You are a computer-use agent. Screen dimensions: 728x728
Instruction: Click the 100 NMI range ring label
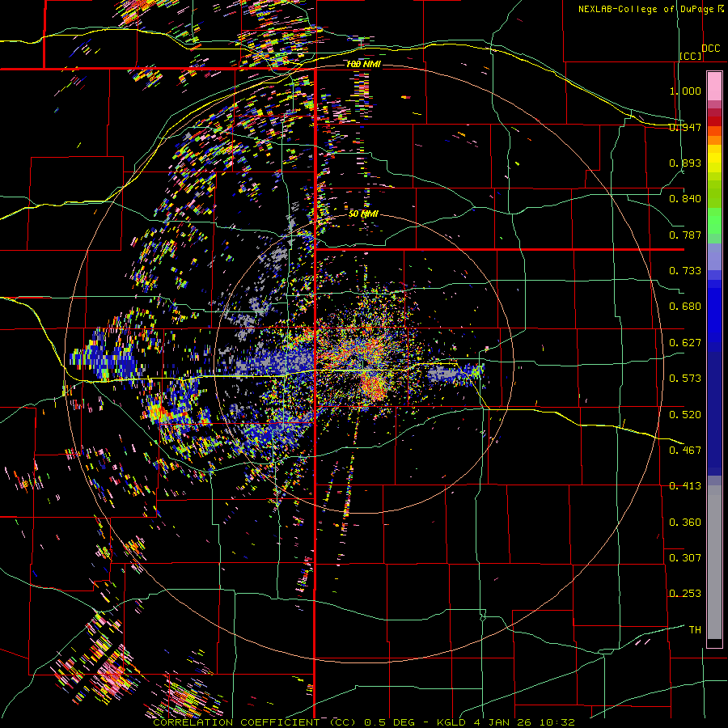click(x=363, y=64)
